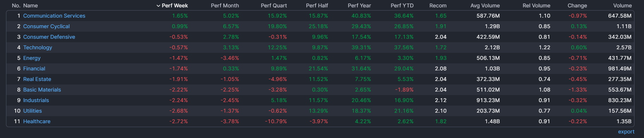Sort table by Perf Quart column
Image resolution: width=644 pixels, height=138 pixels.
[x=273, y=6]
